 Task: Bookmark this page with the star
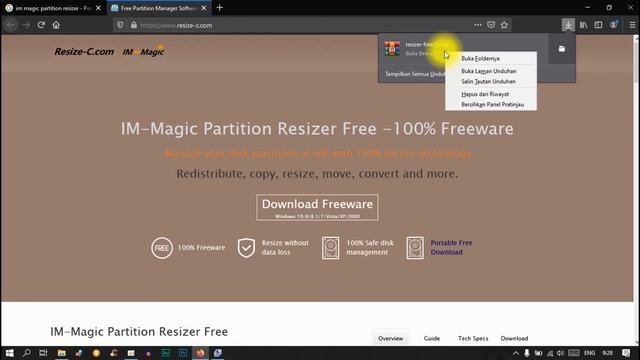504,25
